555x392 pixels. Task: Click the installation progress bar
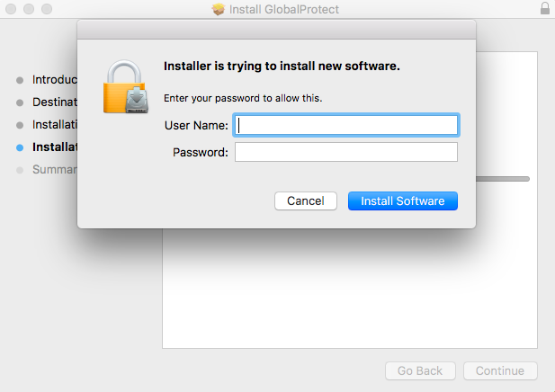point(503,179)
